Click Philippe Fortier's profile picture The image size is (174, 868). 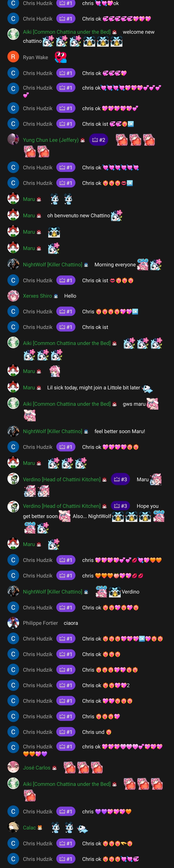click(x=13, y=623)
